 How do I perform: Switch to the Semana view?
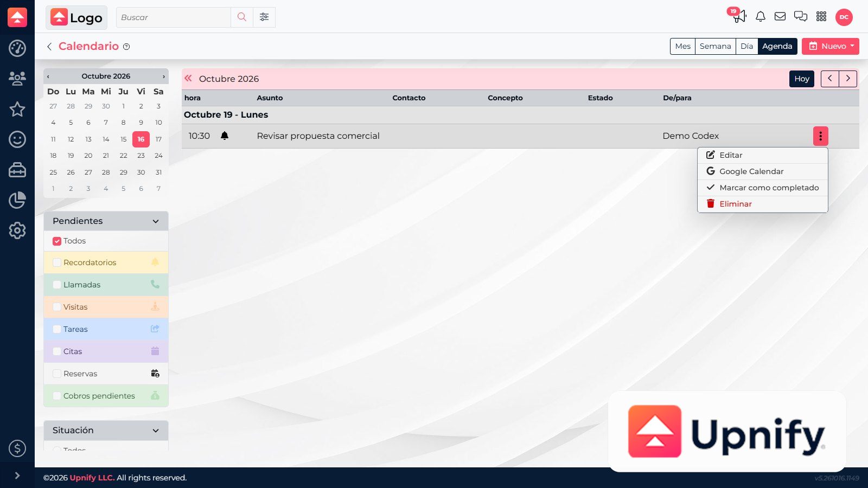click(x=716, y=47)
